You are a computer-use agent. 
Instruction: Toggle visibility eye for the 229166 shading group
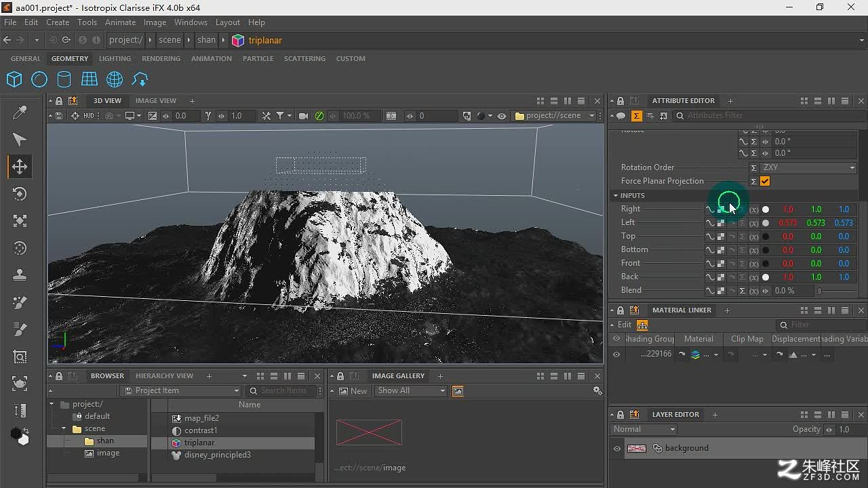[616, 354]
